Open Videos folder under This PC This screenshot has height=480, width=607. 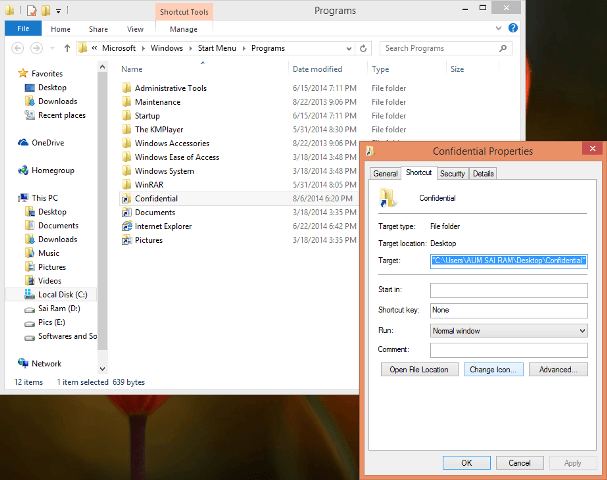click(49, 281)
